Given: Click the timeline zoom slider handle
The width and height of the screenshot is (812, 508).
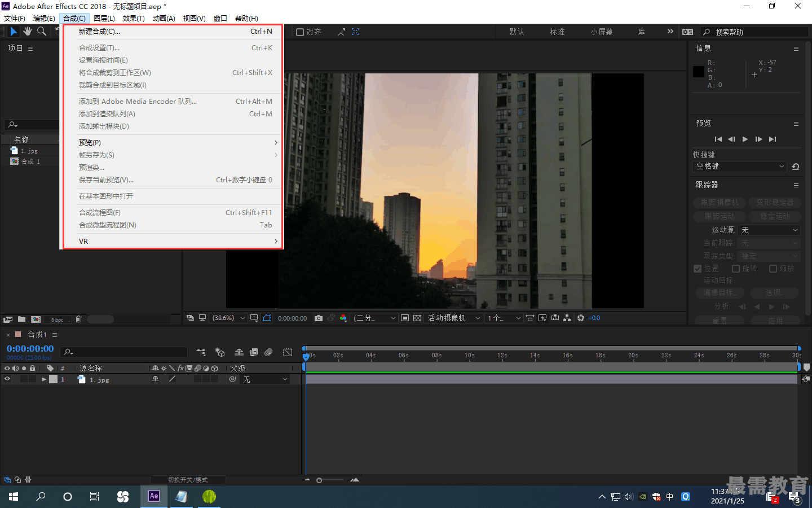Looking at the screenshot, I should pos(319,480).
